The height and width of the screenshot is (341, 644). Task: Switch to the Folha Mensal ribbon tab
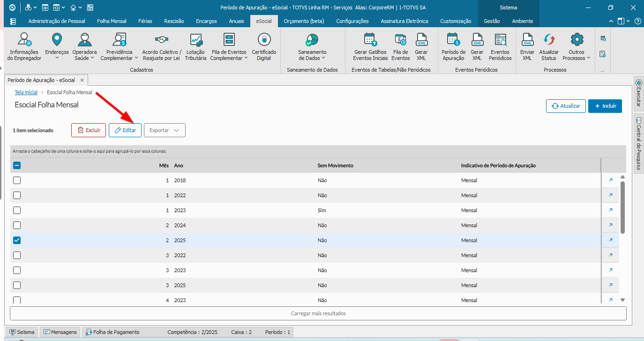[112, 21]
